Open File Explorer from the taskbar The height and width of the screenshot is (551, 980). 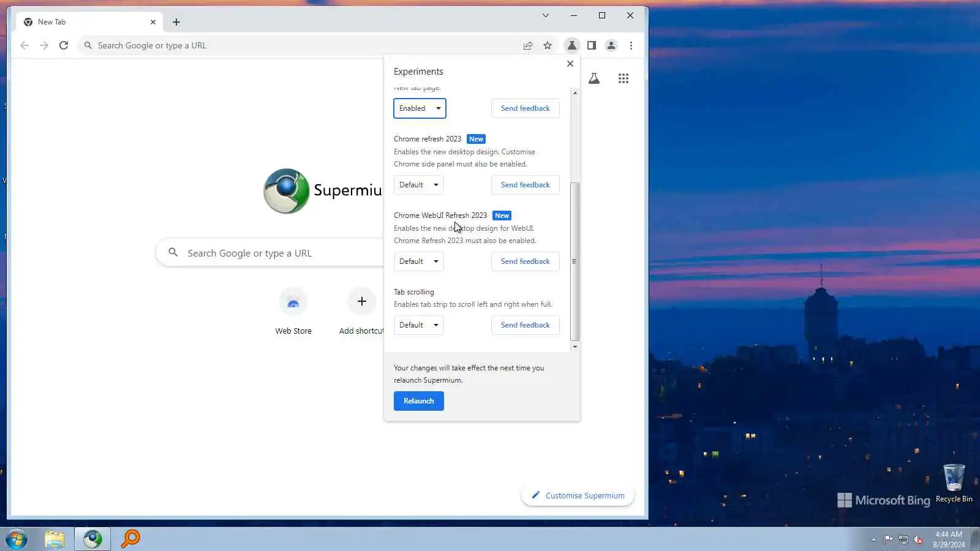[x=55, y=539]
